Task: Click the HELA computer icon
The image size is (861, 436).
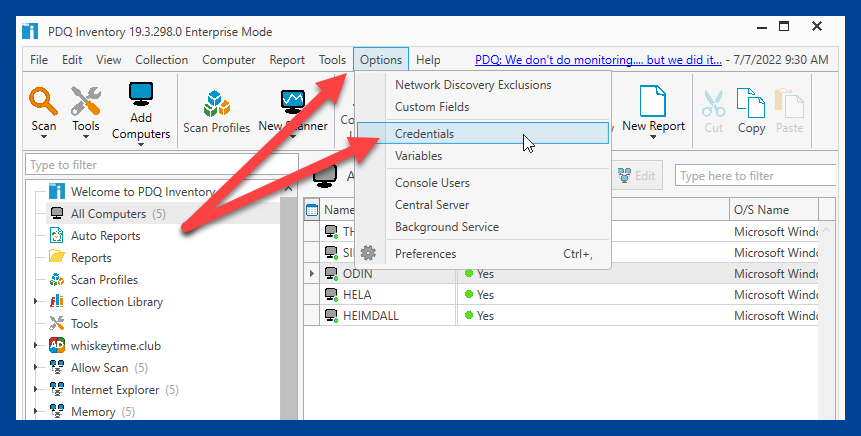Action: click(x=331, y=295)
